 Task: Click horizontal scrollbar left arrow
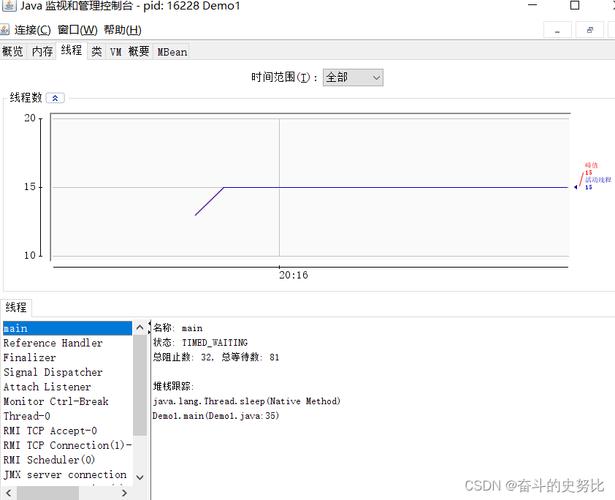click(x=9, y=493)
